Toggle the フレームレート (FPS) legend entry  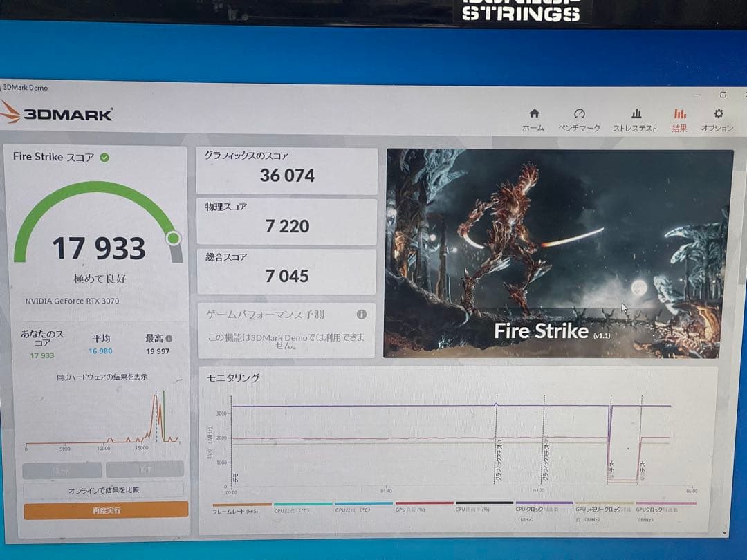tap(241, 508)
